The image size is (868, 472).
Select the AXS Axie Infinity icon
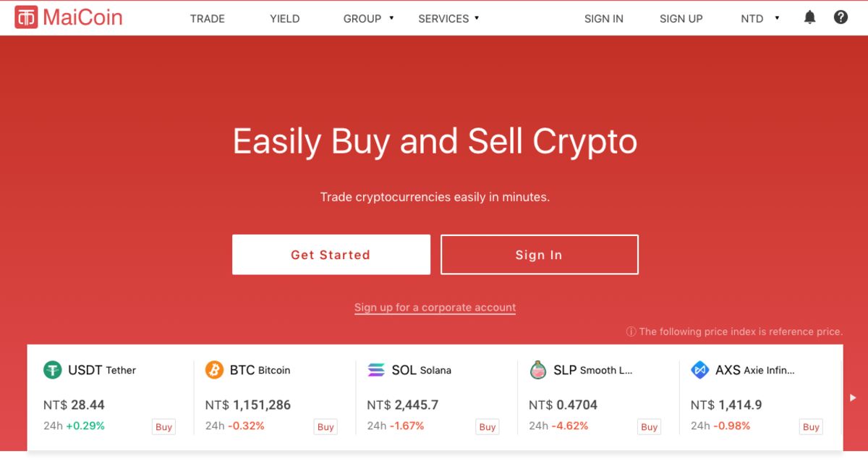coord(700,370)
